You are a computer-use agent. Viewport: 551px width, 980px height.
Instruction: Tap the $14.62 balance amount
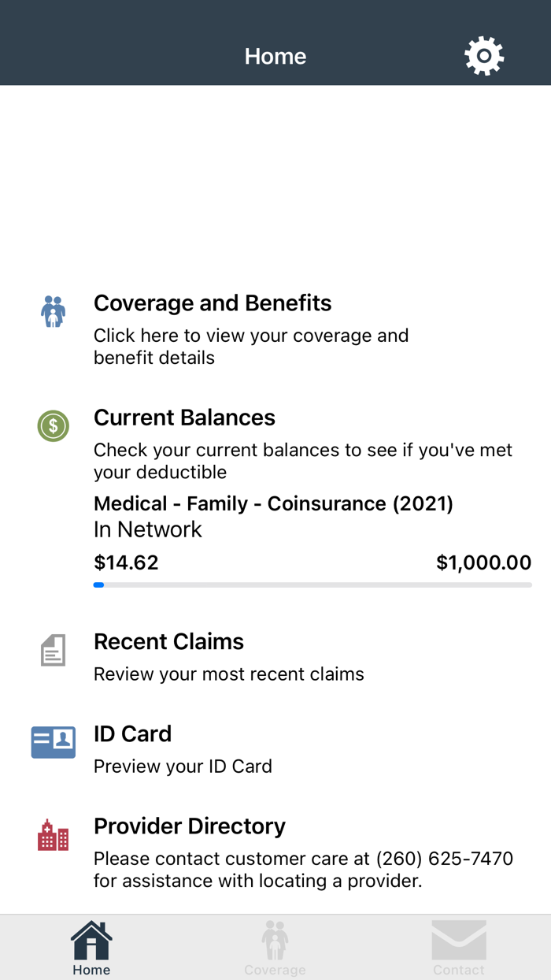click(126, 562)
